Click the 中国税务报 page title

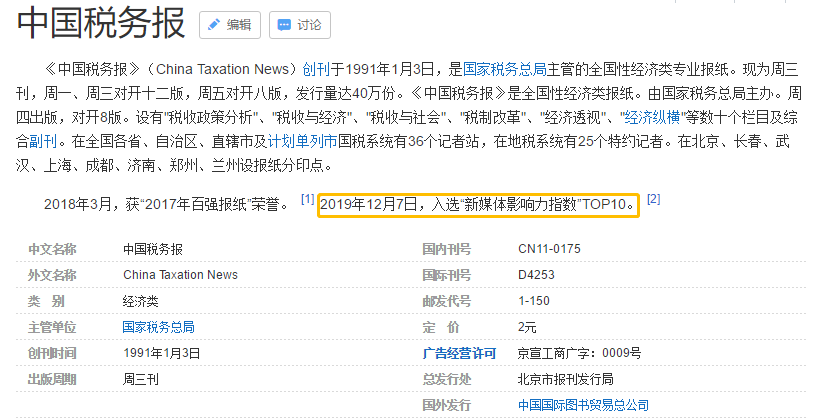tap(100, 24)
